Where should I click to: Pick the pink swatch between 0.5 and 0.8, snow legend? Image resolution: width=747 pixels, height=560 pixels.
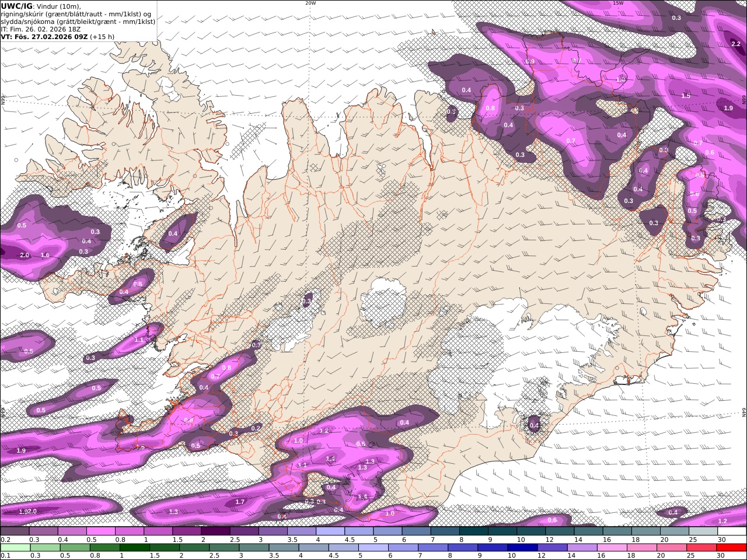tap(101, 531)
